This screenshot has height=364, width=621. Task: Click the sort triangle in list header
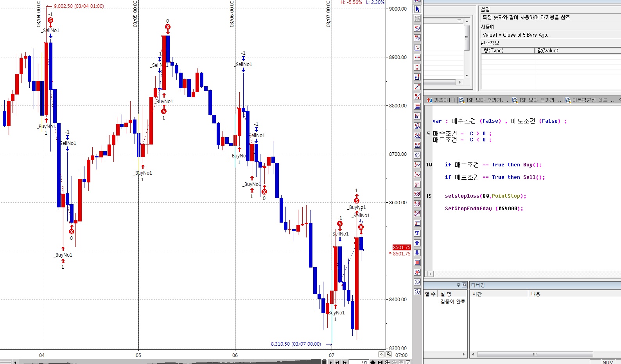[x=459, y=21]
